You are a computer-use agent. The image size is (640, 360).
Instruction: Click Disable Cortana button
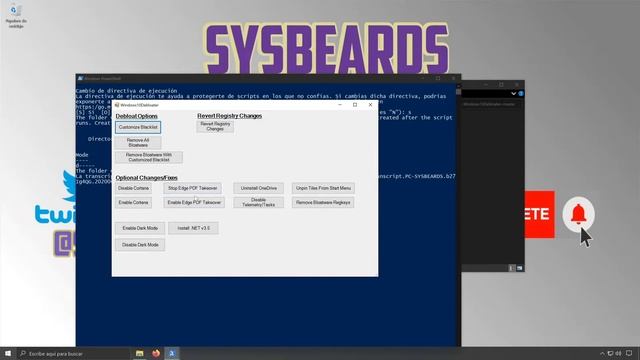(x=133, y=188)
